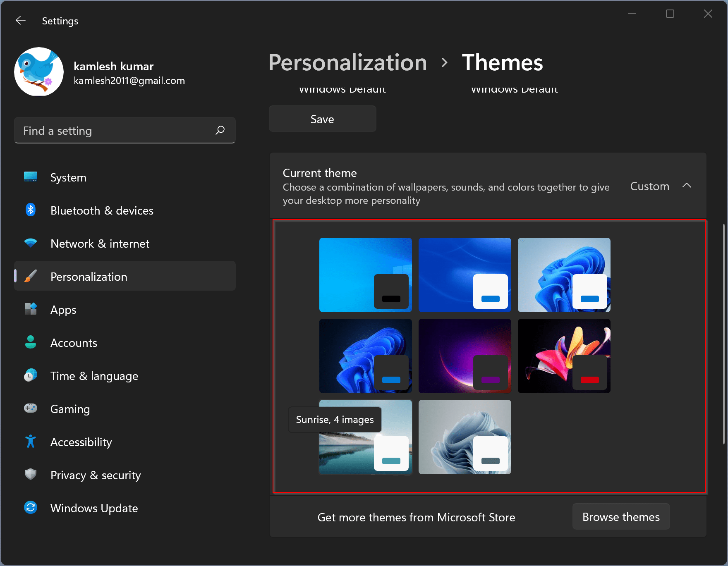Click the Privacy shield icon
This screenshot has width=728, height=566.
coord(31,475)
